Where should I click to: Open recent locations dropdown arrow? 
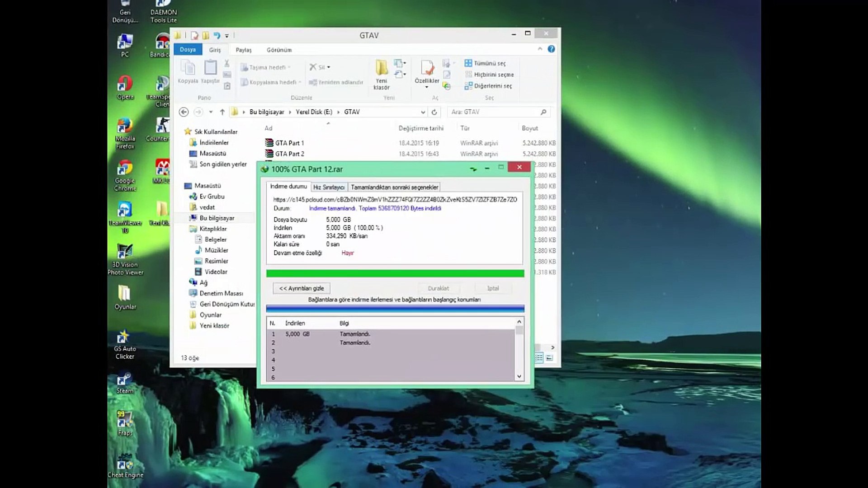click(211, 112)
